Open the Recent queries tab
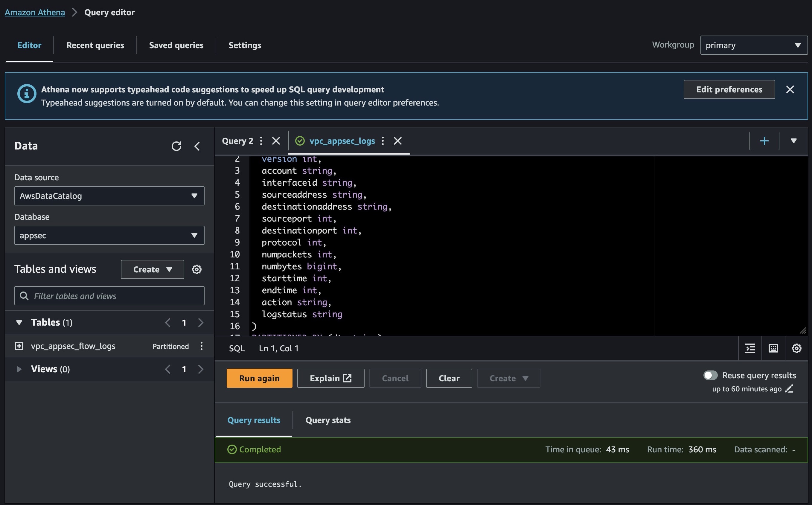The image size is (812, 505). pos(95,45)
